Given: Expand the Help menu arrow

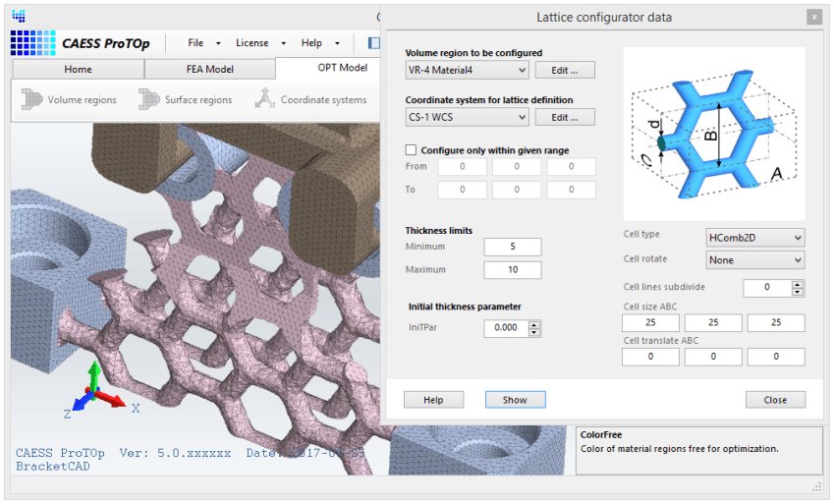Looking at the screenshot, I should coord(337,43).
